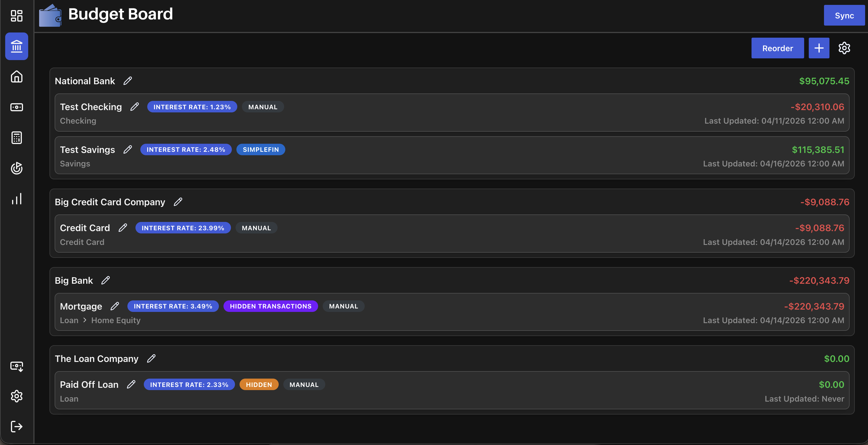
Task: Click Home Equity subtype under Mortgage
Action: (116, 320)
